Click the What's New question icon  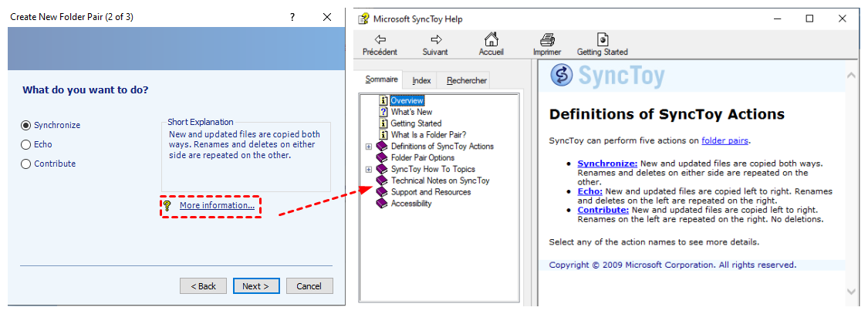pos(383,112)
